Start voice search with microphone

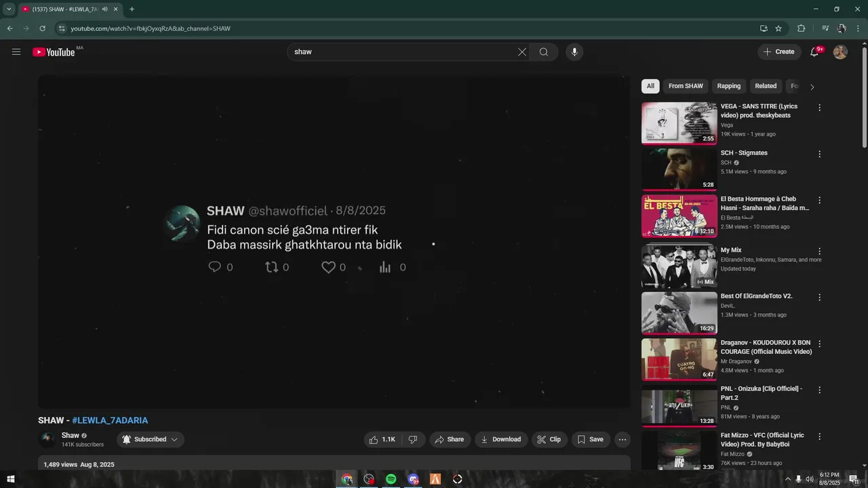coord(574,52)
